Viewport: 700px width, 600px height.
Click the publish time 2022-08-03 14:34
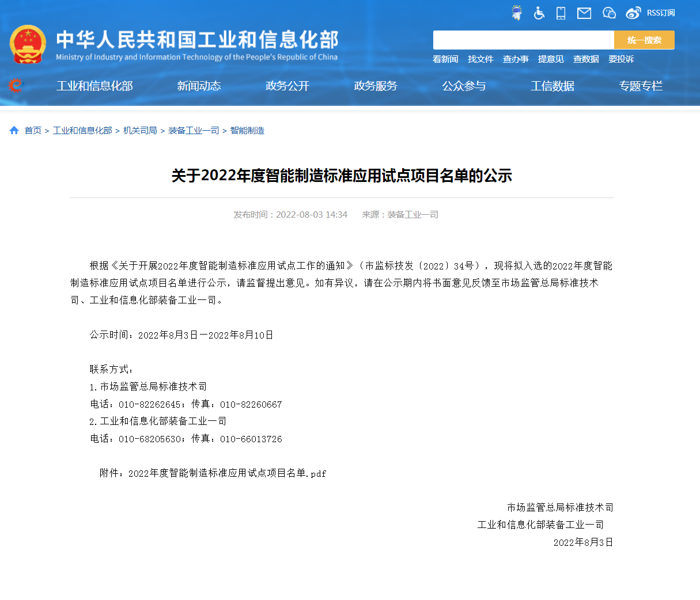point(312,215)
